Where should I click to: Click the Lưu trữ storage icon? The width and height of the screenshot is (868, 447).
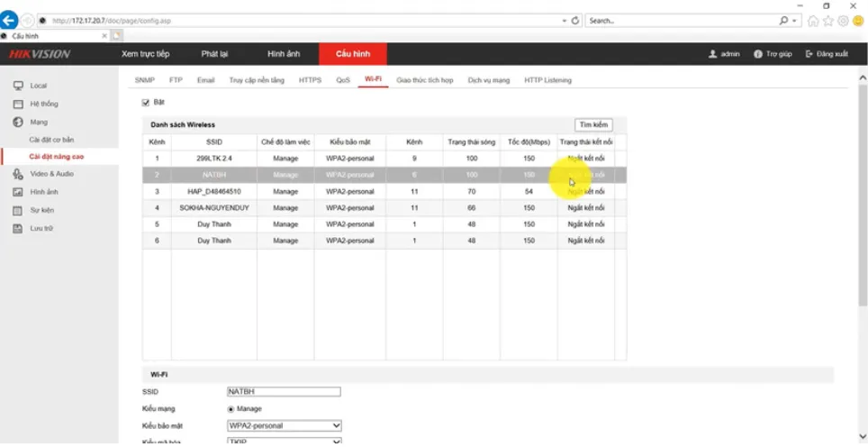[18, 228]
